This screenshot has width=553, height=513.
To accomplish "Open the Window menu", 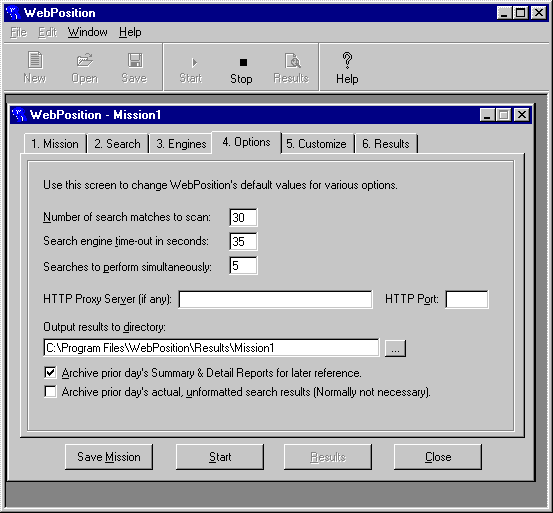I will click(87, 32).
